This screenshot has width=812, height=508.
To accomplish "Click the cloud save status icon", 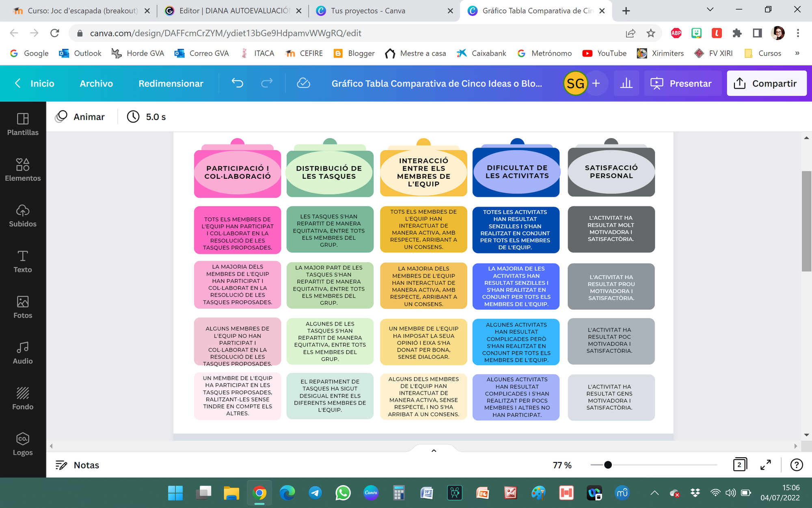I will [303, 83].
